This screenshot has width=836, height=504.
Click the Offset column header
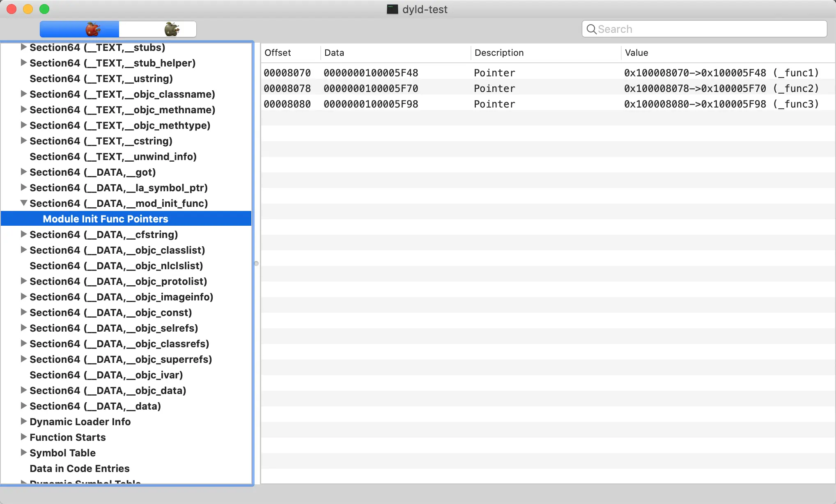(278, 53)
